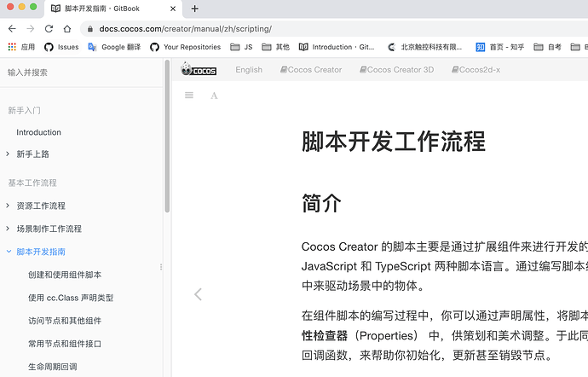This screenshot has width=588, height=377.
Task: Open 生命周期回调 page
Action: coord(53,367)
